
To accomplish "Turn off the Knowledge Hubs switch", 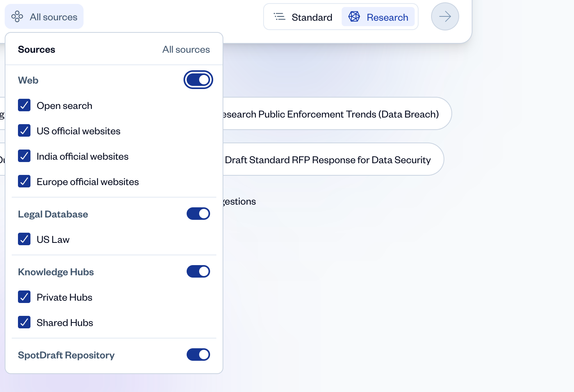I will coord(198,272).
